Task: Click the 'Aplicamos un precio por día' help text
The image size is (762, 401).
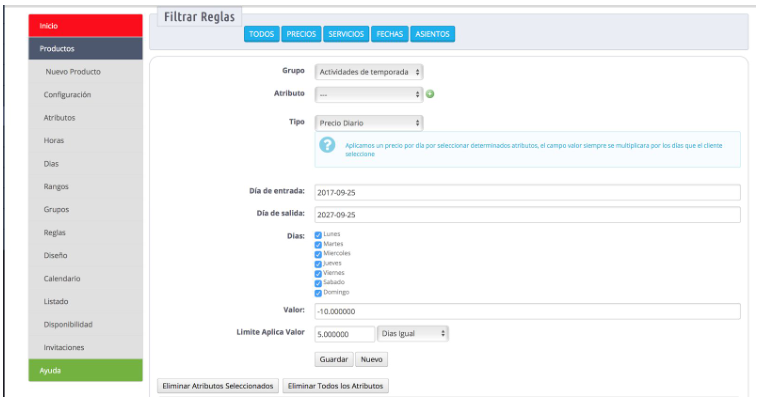Action: 534,150
